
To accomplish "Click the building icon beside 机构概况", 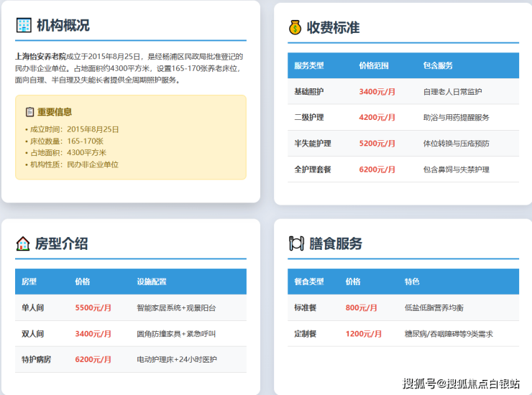I will tap(24, 25).
